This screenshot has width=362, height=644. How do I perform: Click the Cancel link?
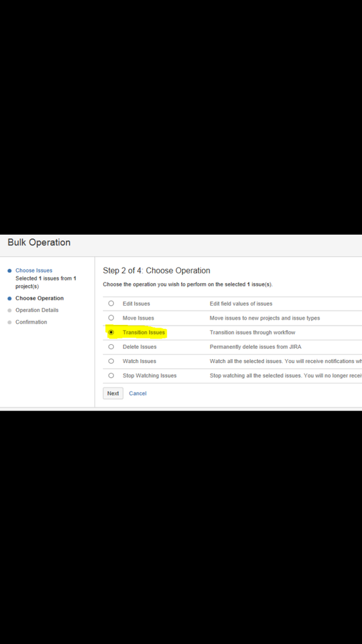click(x=137, y=393)
